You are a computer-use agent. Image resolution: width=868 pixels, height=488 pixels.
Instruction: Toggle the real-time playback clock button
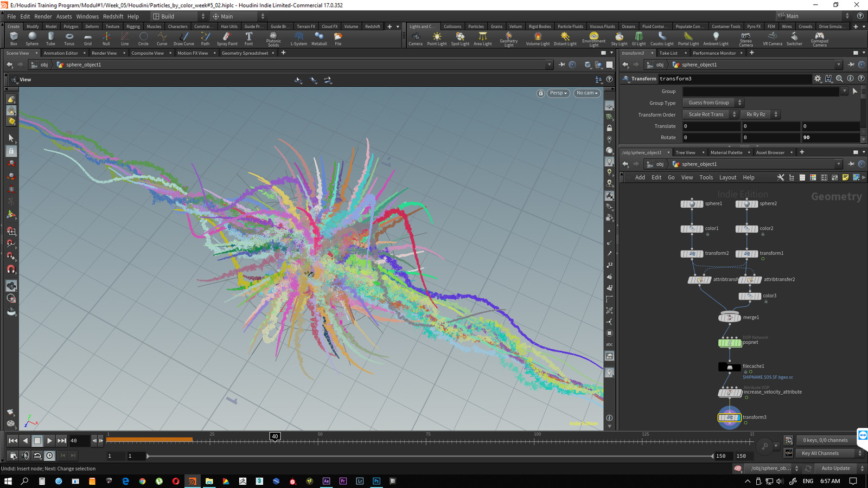[x=49, y=455]
